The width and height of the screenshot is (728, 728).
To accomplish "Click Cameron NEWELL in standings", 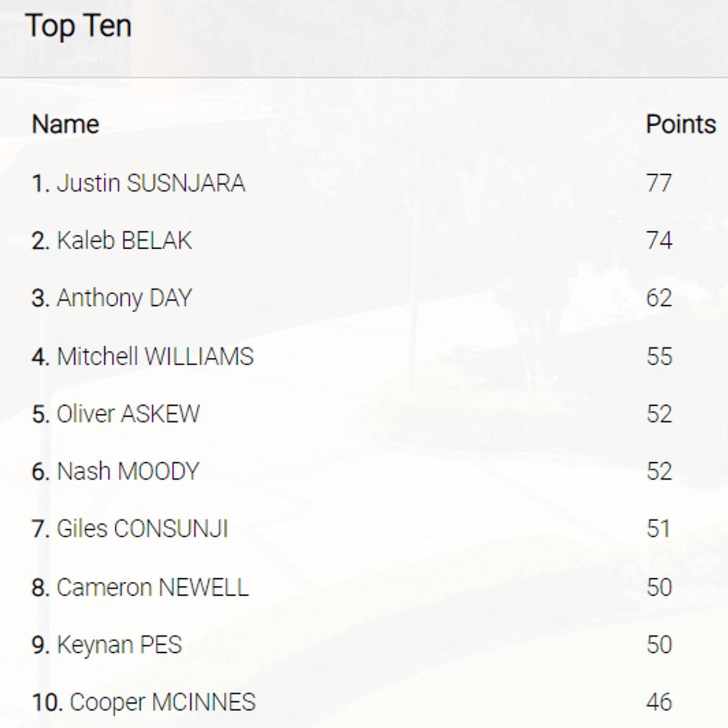I will pyautogui.click(x=152, y=587).
